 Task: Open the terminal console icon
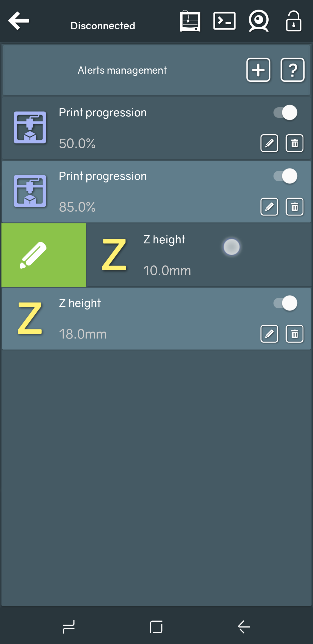224,21
